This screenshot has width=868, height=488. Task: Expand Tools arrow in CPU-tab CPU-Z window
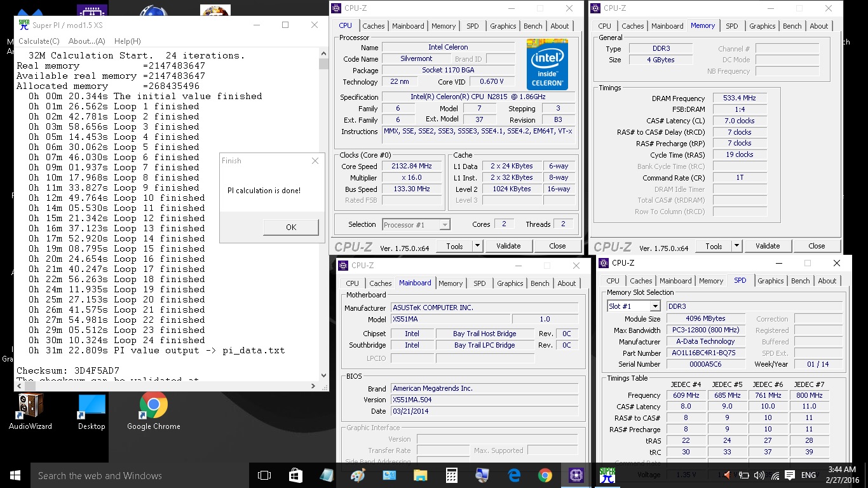[x=478, y=246]
